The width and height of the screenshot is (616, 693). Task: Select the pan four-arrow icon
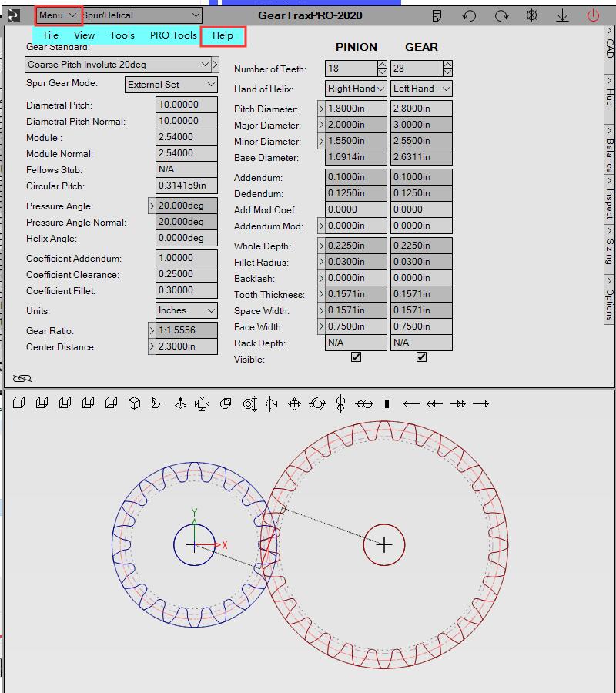pyautogui.click(x=294, y=403)
